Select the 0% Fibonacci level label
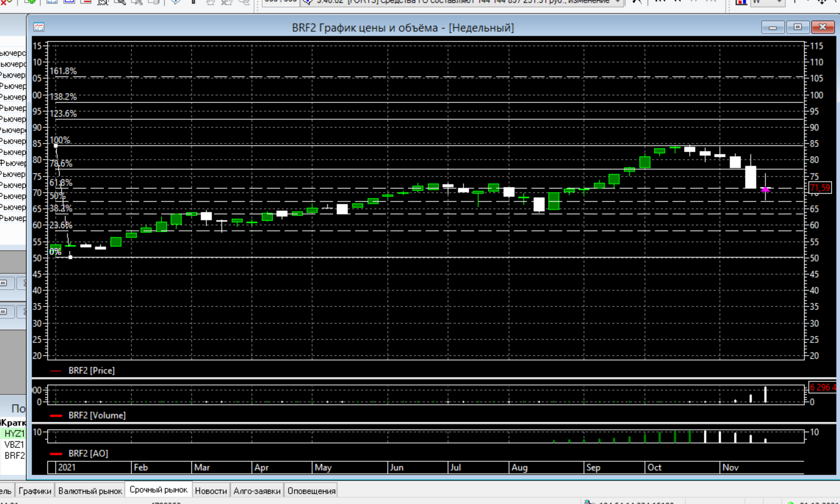The height and width of the screenshot is (504, 840). tap(55, 252)
